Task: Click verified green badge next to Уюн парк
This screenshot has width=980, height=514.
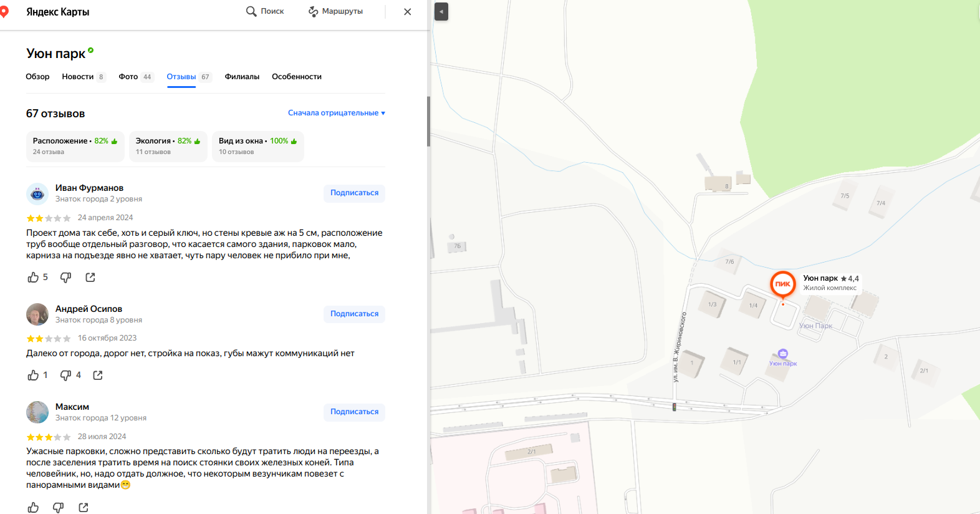Action: click(91, 50)
